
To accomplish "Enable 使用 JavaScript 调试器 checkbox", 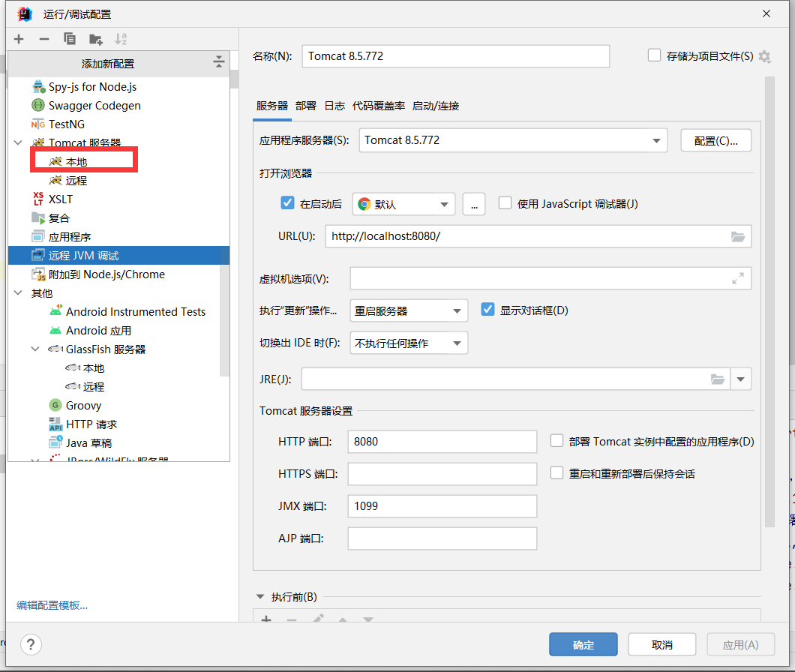I will coord(505,202).
